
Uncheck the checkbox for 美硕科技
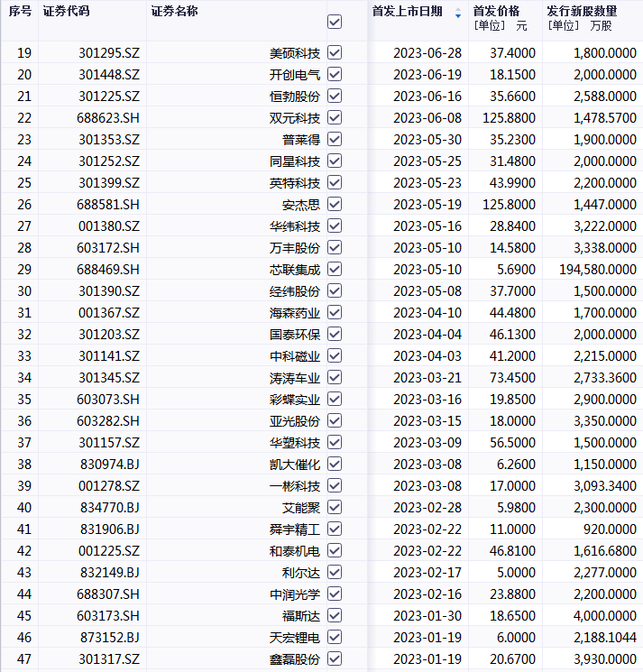335,53
